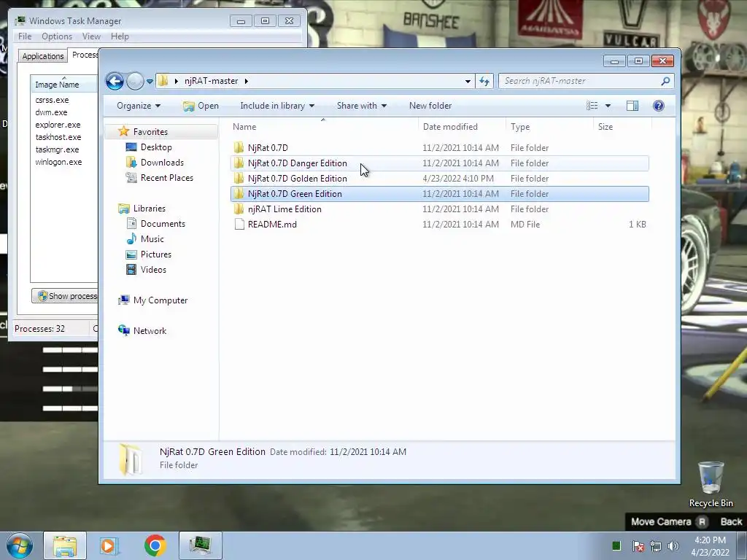Select Network in navigation pane
Screen dimensions: 747x560
[x=142, y=330]
